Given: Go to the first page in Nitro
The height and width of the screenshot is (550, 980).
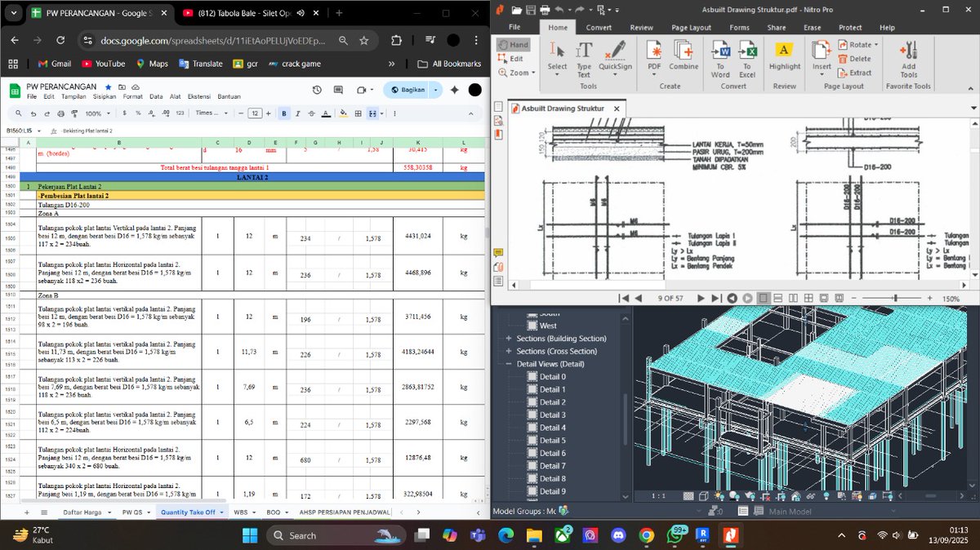Looking at the screenshot, I should point(625,299).
